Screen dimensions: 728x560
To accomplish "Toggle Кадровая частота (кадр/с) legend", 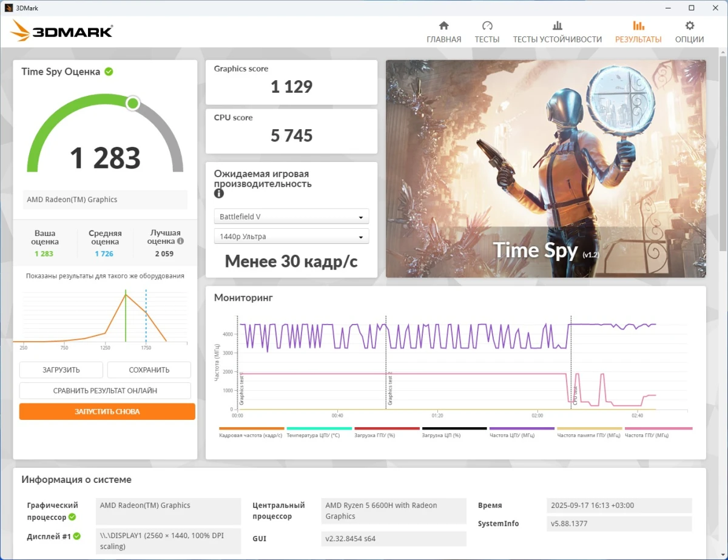I will pyautogui.click(x=251, y=432).
